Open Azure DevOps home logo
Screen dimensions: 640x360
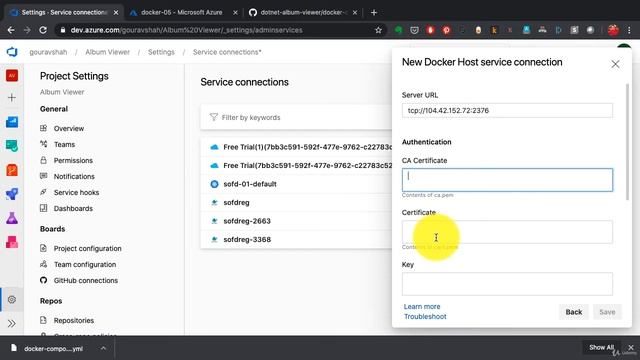12,52
